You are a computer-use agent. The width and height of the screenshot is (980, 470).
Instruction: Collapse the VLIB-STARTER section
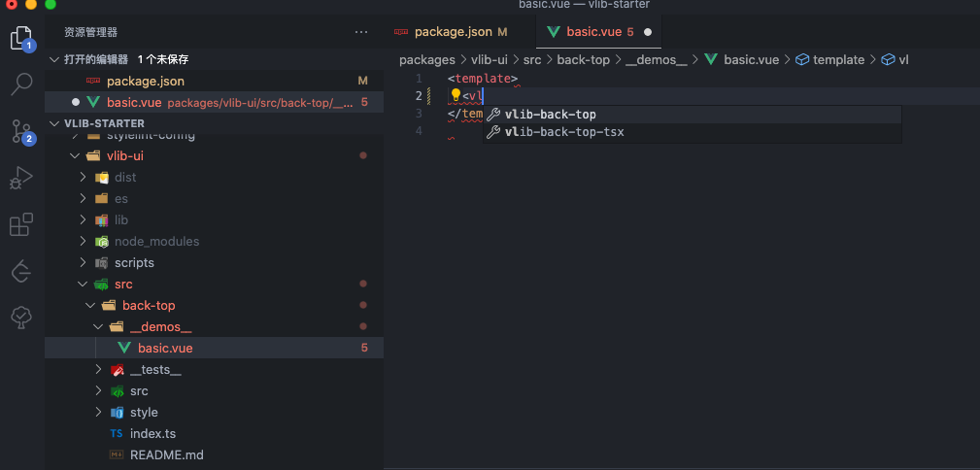(54, 123)
